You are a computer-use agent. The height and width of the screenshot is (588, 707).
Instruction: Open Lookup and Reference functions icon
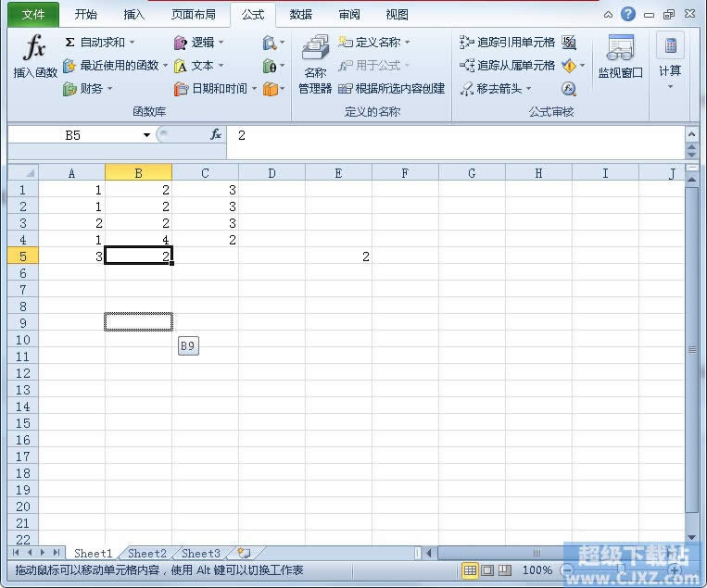click(x=270, y=43)
